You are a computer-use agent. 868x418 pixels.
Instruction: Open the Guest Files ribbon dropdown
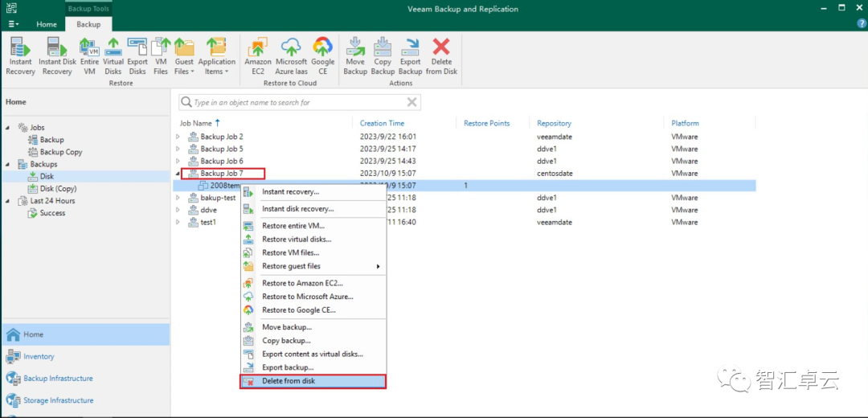click(184, 56)
